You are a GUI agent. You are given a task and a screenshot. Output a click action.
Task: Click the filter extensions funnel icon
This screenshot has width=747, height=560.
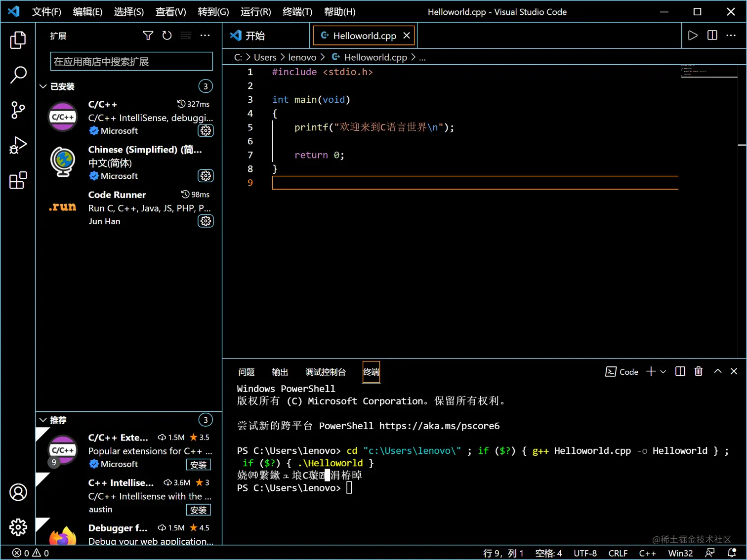pyautogui.click(x=148, y=36)
